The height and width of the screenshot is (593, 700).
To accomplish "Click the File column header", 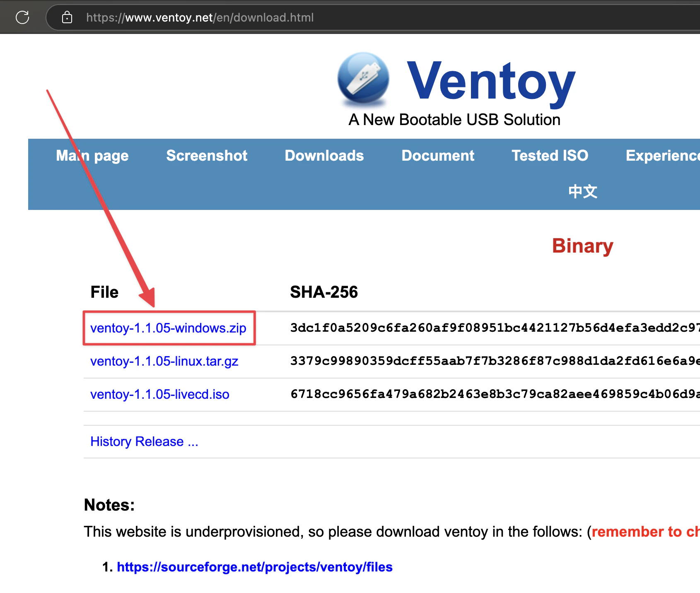I will (x=104, y=292).
